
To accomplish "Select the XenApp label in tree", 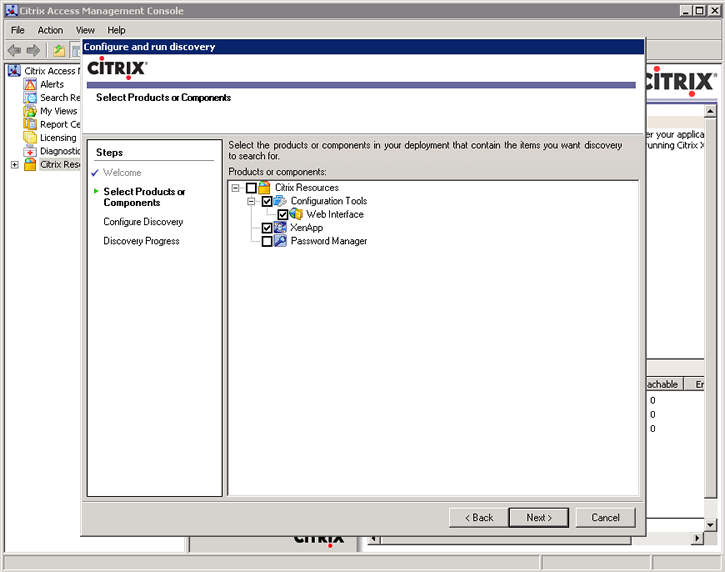I will 306,228.
